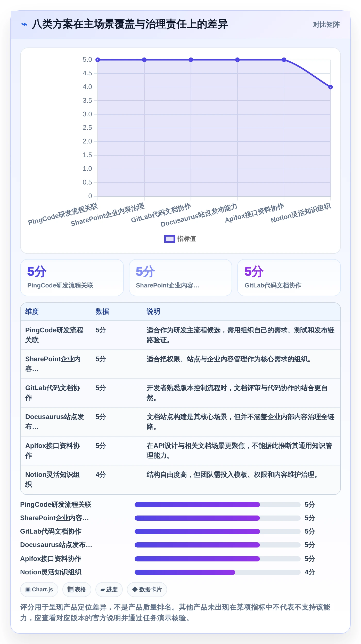Click the 指标值 legend text
The height and width of the screenshot is (644, 361).
186,239
